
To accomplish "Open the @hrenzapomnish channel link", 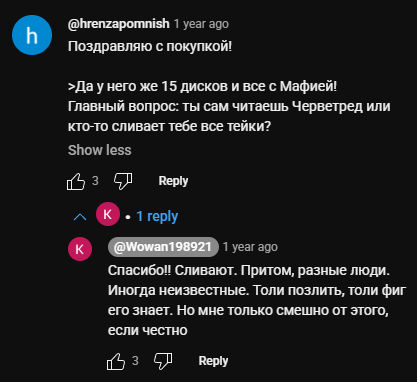I will pyautogui.click(x=119, y=24).
